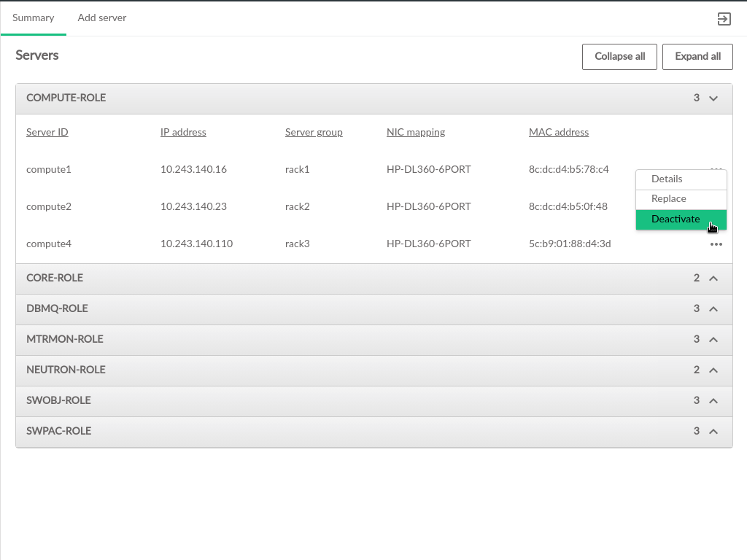Sort by Server ID column header
This screenshot has width=747, height=560.
[x=47, y=133]
